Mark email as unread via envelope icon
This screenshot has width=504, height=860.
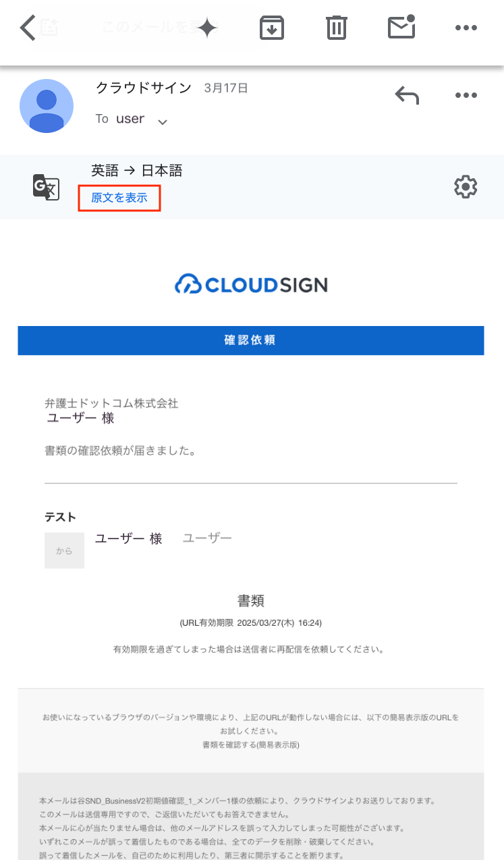point(401,27)
